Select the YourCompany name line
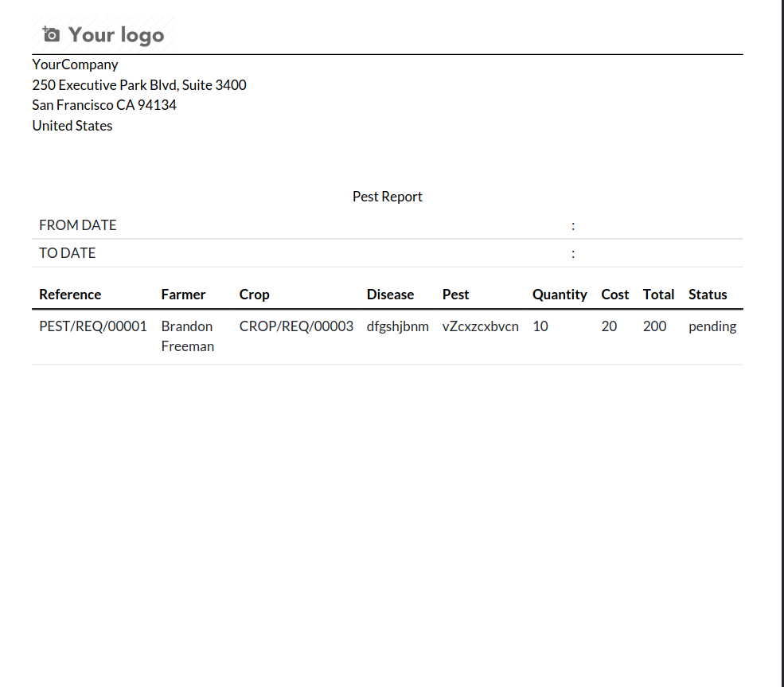This screenshot has width=784, height=687. pos(75,64)
